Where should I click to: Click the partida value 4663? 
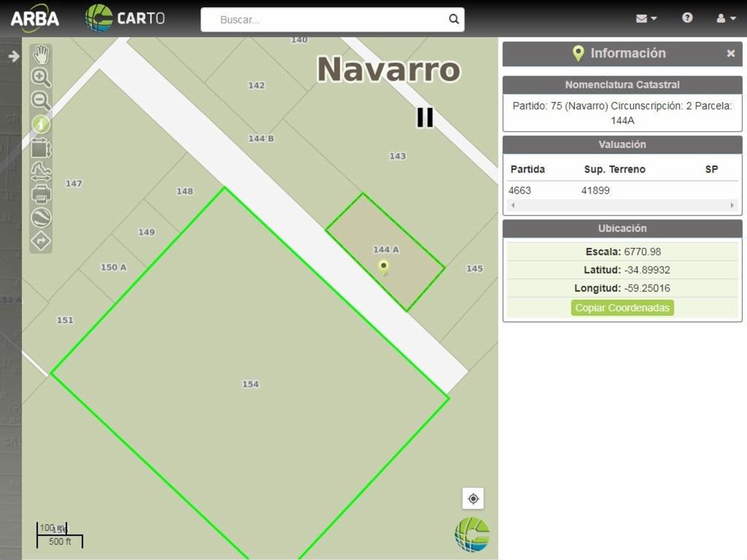(x=520, y=190)
